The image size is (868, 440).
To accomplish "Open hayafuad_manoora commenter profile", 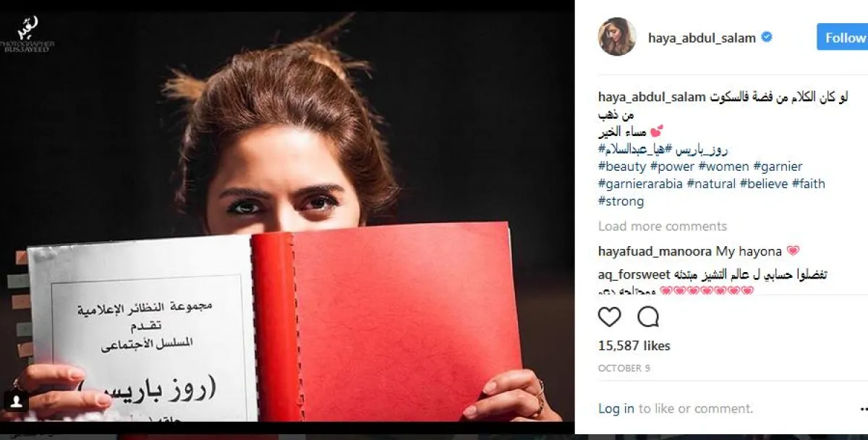I will point(655,252).
